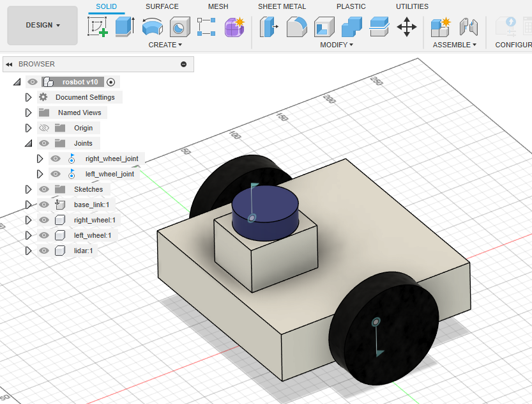532x404 pixels.
Task: Select the Shell tool
Action: 324,27
